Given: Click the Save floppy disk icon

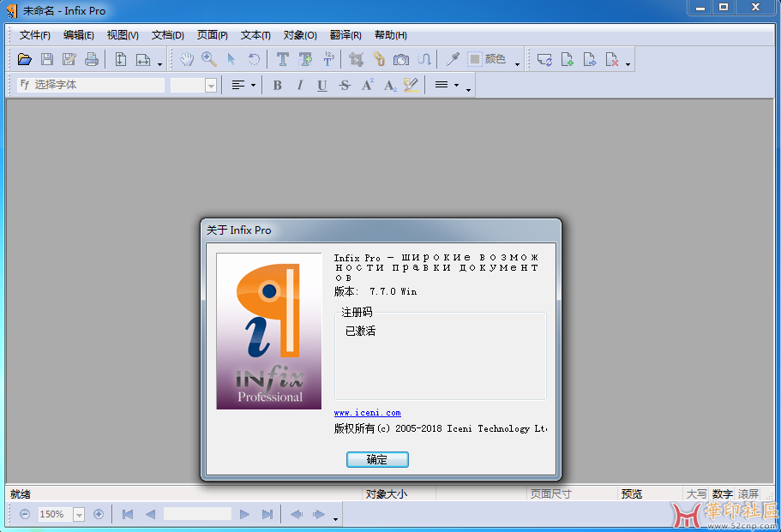Looking at the screenshot, I should [x=47, y=60].
